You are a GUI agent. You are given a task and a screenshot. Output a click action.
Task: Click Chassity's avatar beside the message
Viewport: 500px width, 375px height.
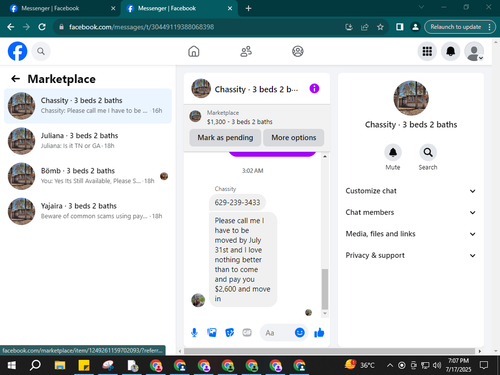point(198,300)
